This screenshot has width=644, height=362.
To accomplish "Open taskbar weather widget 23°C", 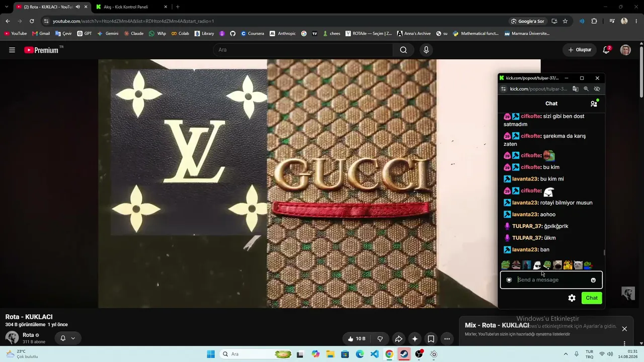I will point(22,354).
